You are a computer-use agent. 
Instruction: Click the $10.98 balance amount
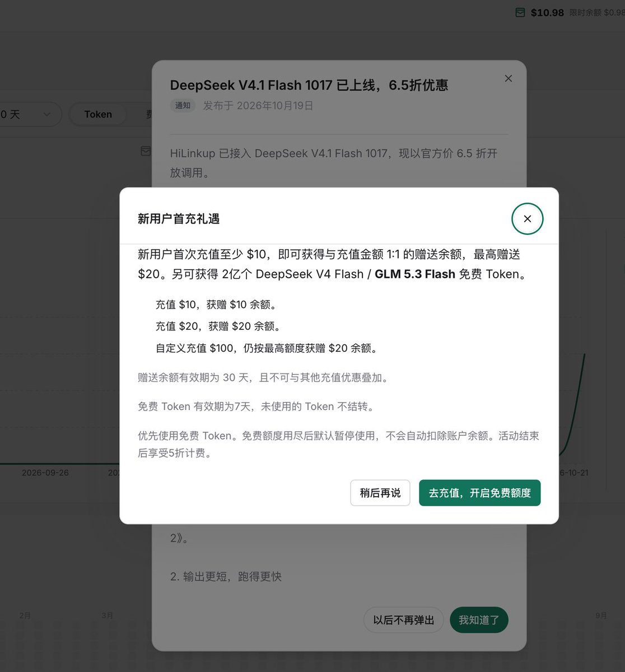pos(547,12)
